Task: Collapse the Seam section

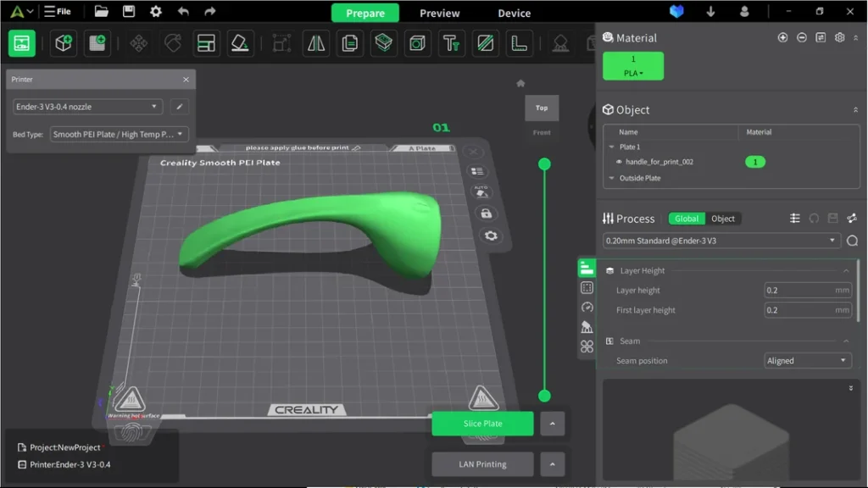Action: 846,341
